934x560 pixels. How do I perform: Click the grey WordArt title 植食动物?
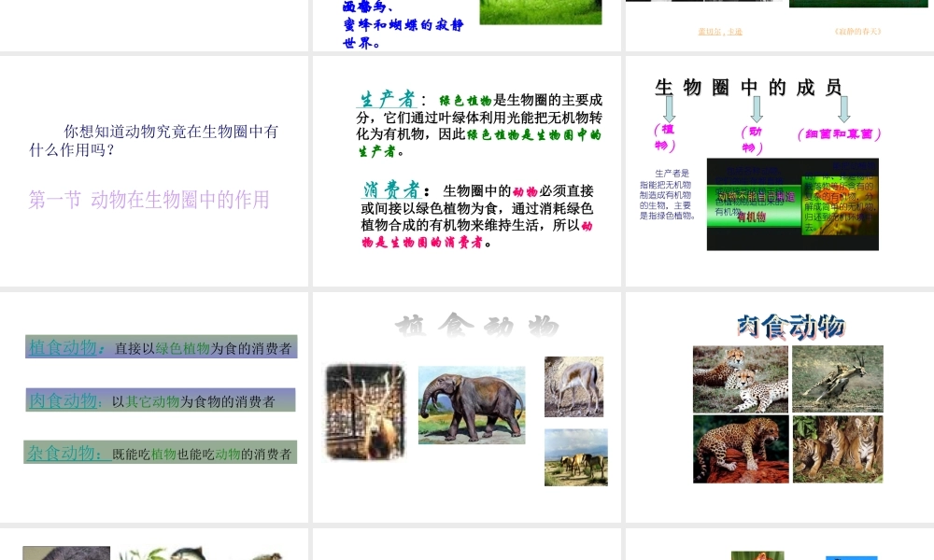(x=477, y=326)
